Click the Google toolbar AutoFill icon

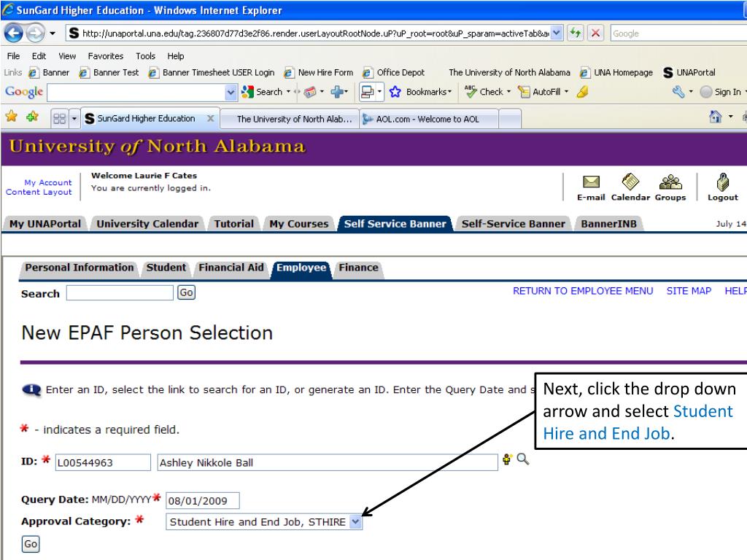pos(524,91)
